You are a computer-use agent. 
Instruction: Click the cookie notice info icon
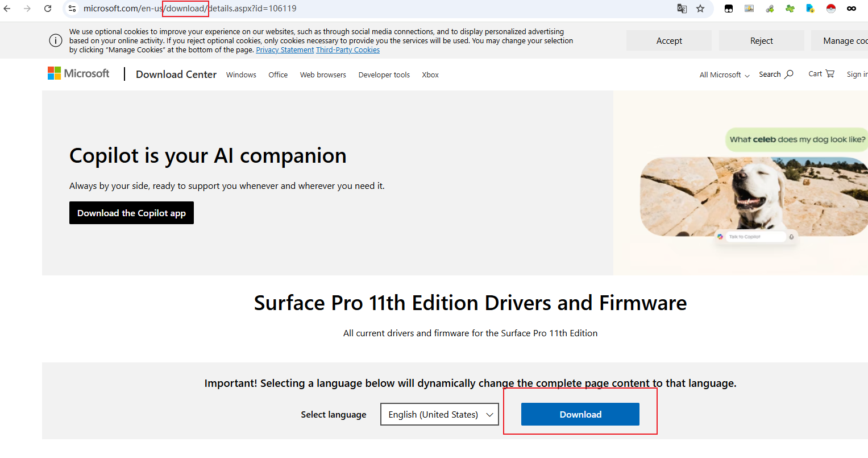point(56,40)
